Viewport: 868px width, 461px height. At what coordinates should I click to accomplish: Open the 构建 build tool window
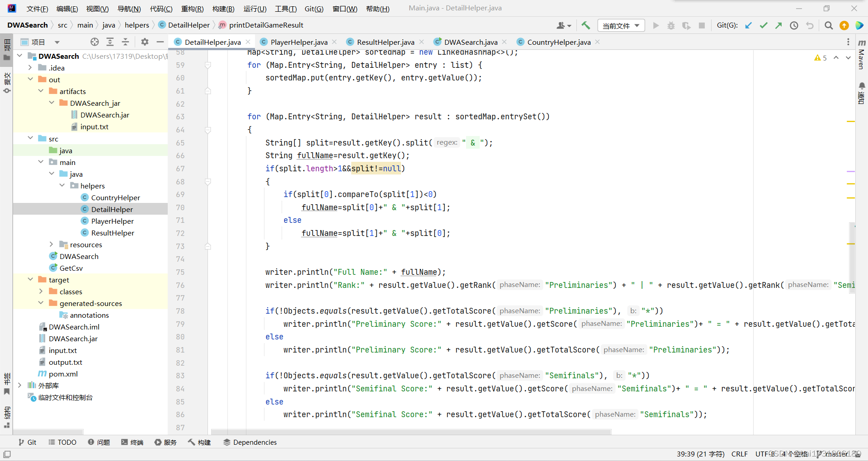tap(199, 442)
